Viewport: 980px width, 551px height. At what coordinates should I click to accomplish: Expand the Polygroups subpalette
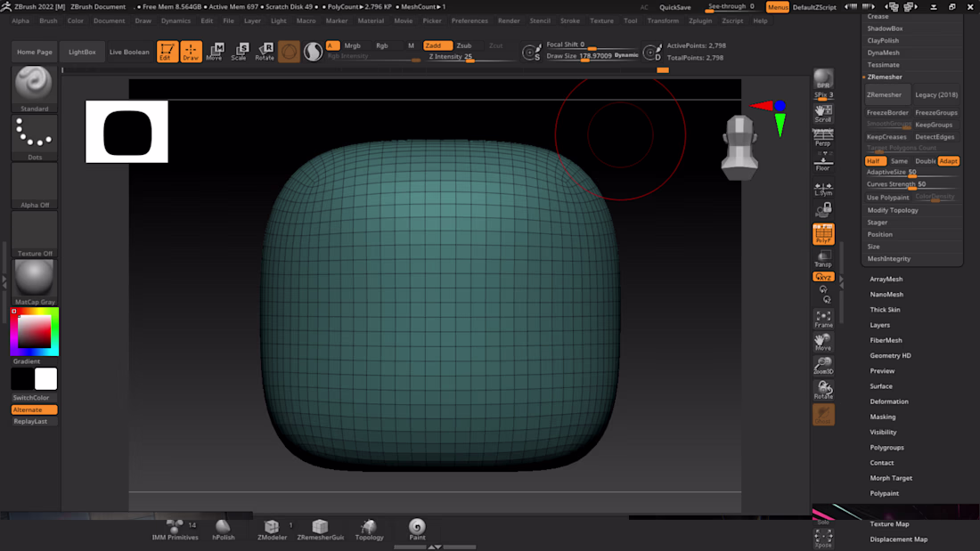point(886,448)
